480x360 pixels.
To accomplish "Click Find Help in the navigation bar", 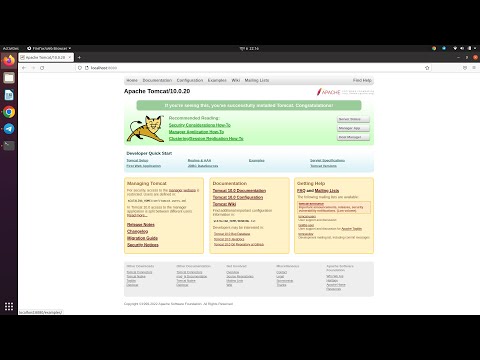I will (x=362, y=80).
